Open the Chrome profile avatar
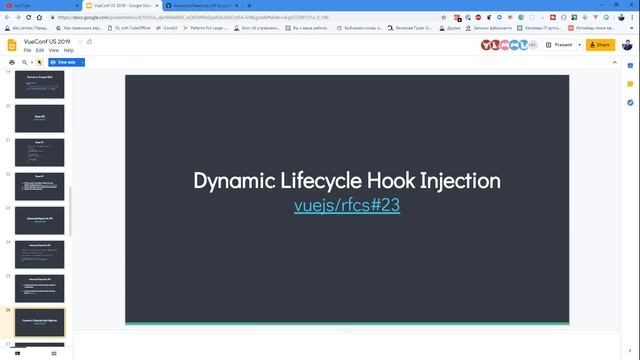This screenshot has height=360, width=640. click(x=621, y=17)
